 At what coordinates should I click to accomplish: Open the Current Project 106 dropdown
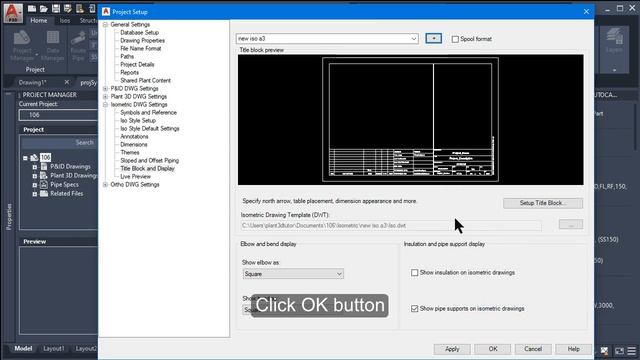pyautogui.click(x=58, y=115)
